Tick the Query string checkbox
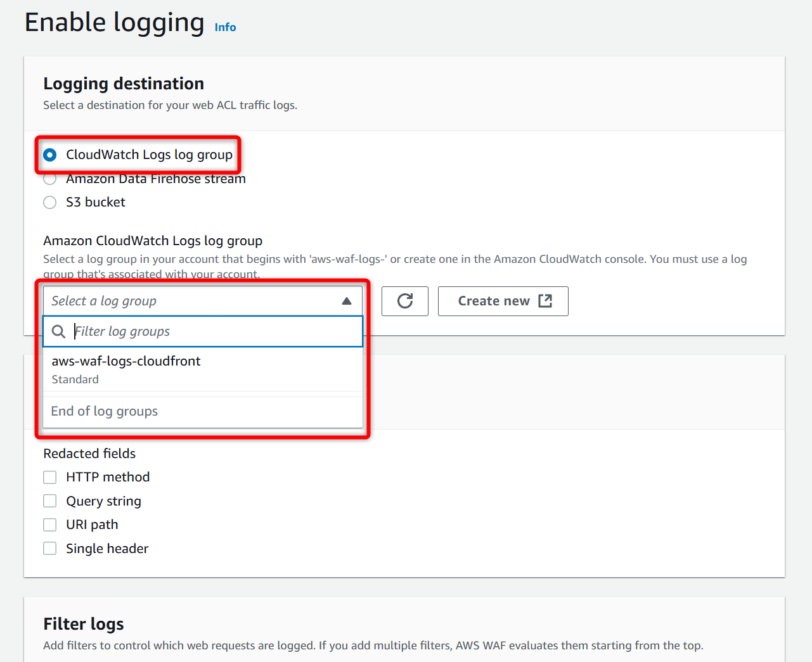This screenshot has width=812, height=662. tap(50, 501)
